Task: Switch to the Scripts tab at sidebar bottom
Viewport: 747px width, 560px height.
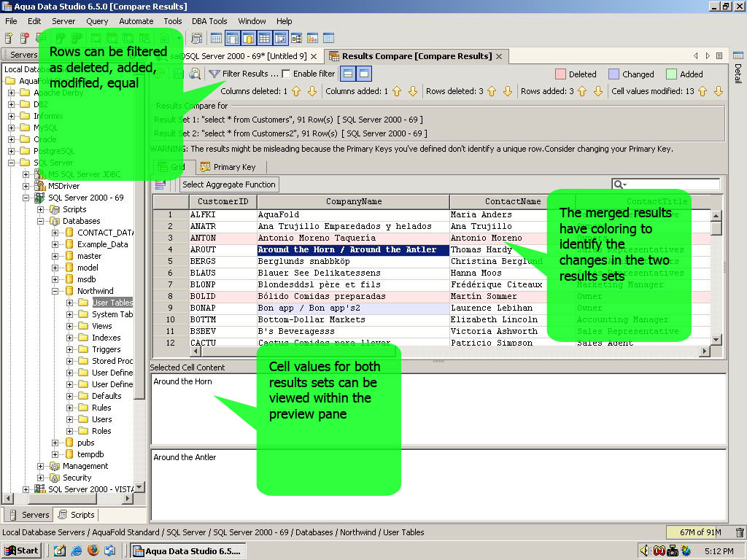Action: coord(76,515)
